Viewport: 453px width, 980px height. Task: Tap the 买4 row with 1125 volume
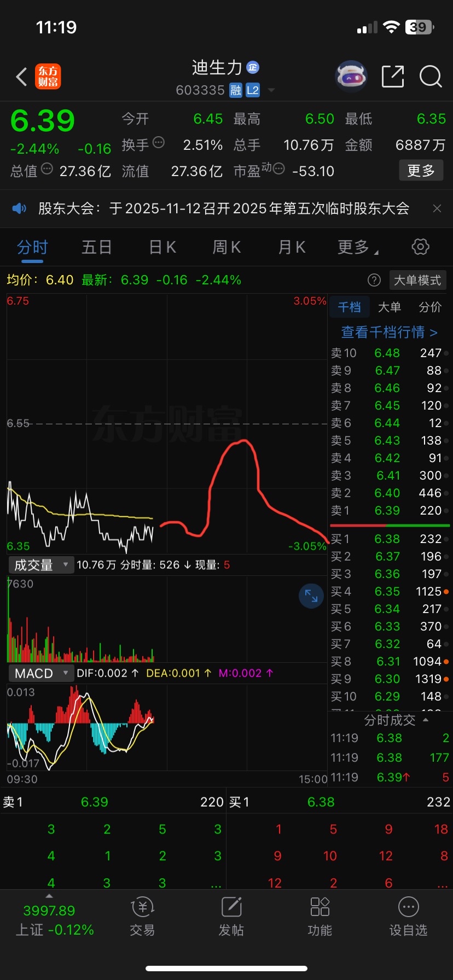pos(390,592)
